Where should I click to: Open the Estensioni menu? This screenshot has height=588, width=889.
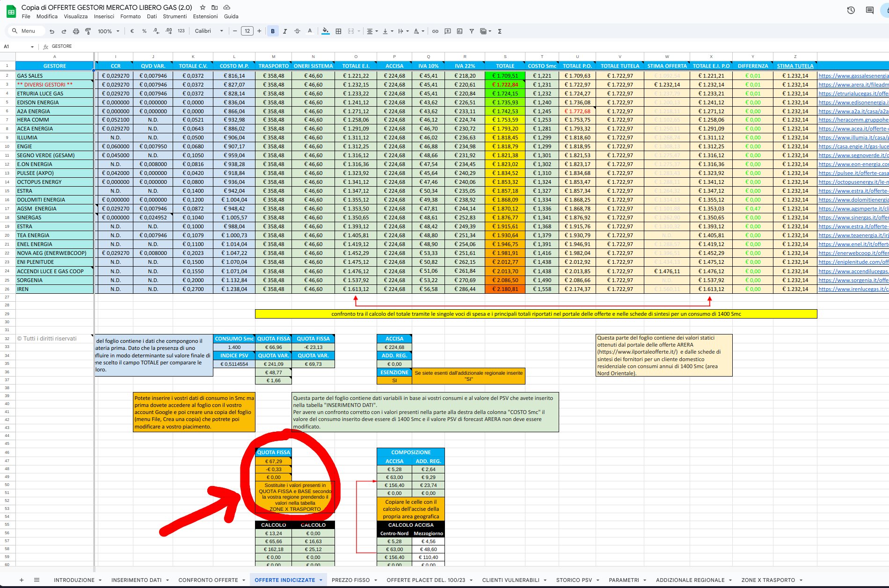pos(205,16)
